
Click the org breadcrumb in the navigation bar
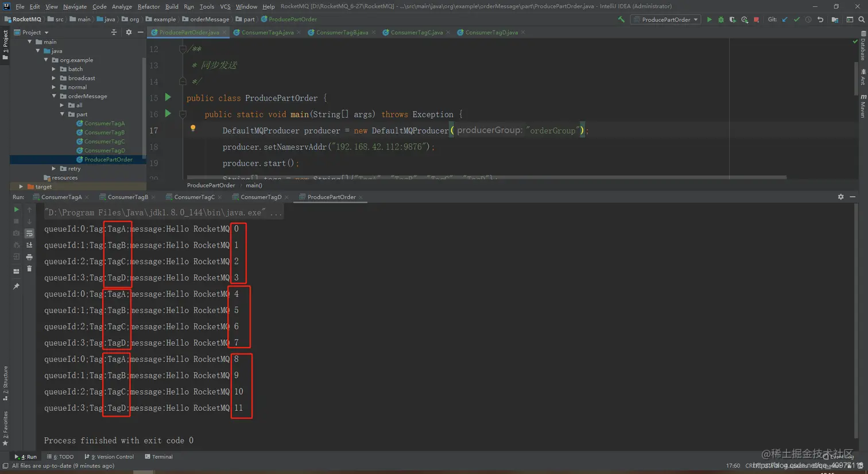point(130,19)
